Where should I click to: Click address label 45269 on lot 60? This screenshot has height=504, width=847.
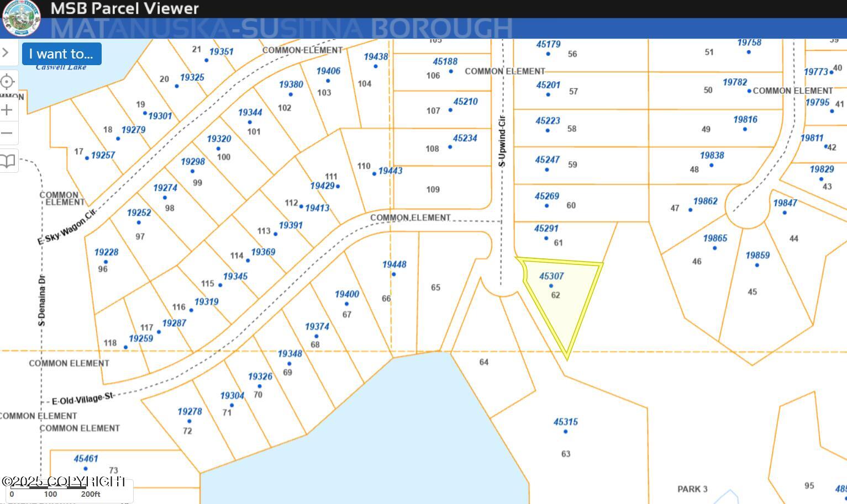tap(547, 196)
